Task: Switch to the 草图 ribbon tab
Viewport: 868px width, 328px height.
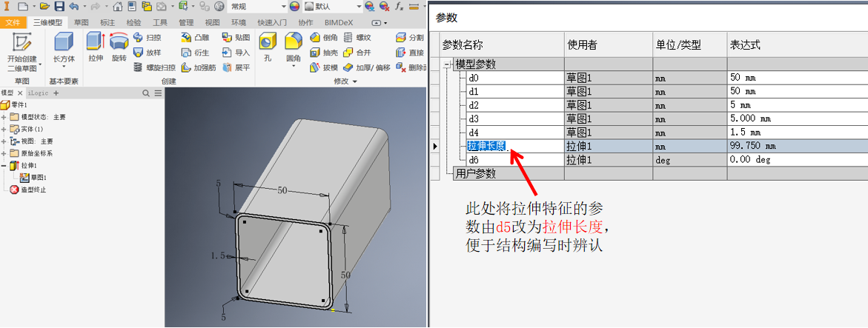Action: (82, 23)
